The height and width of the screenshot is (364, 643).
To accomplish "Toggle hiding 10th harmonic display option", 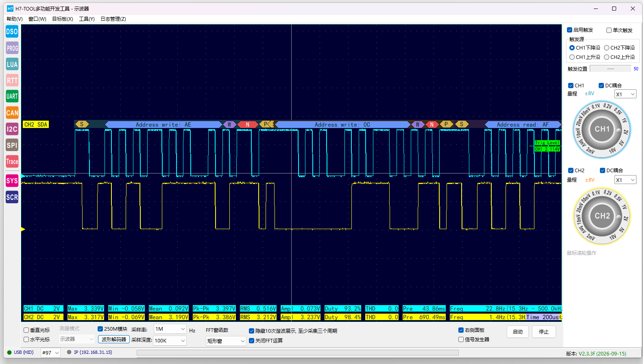I will 251,331.
